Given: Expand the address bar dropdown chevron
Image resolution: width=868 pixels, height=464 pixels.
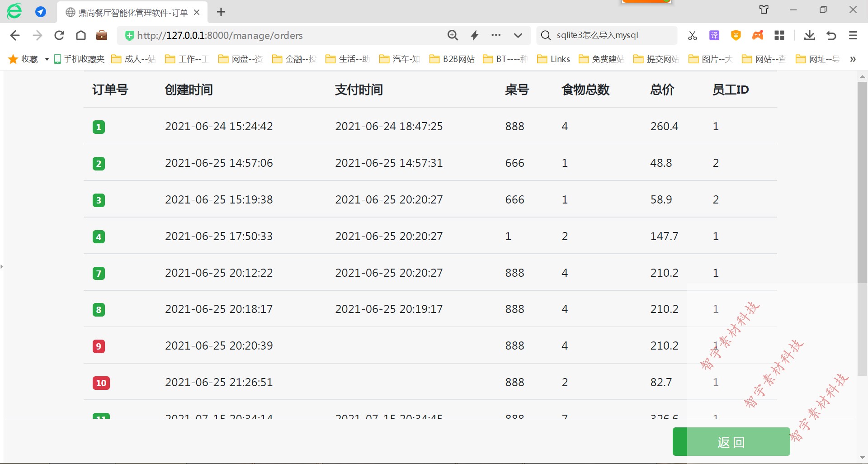Looking at the screenshot, I should 518,35.
